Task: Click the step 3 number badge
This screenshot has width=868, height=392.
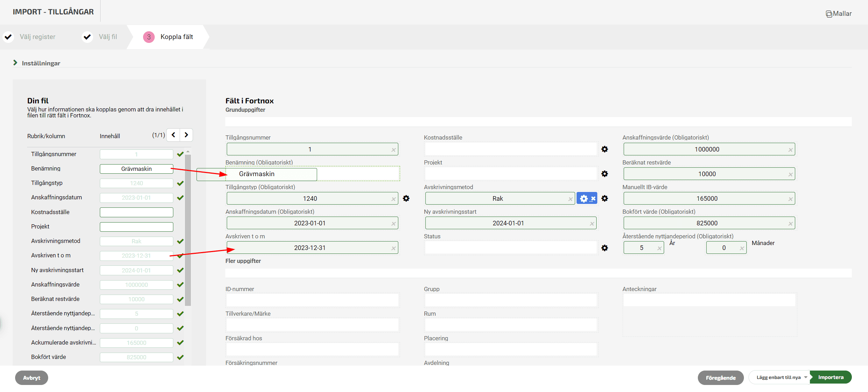Action: (149, 37)
